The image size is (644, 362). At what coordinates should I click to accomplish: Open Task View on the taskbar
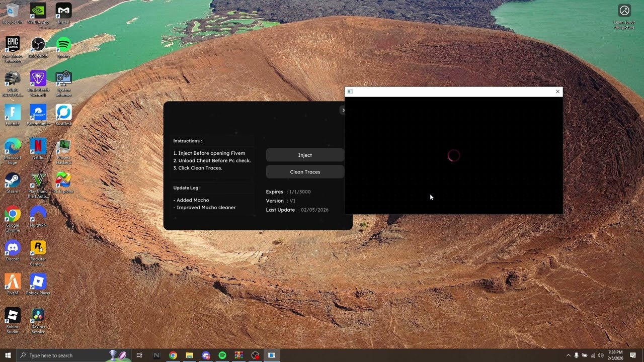tap(139, 355)
